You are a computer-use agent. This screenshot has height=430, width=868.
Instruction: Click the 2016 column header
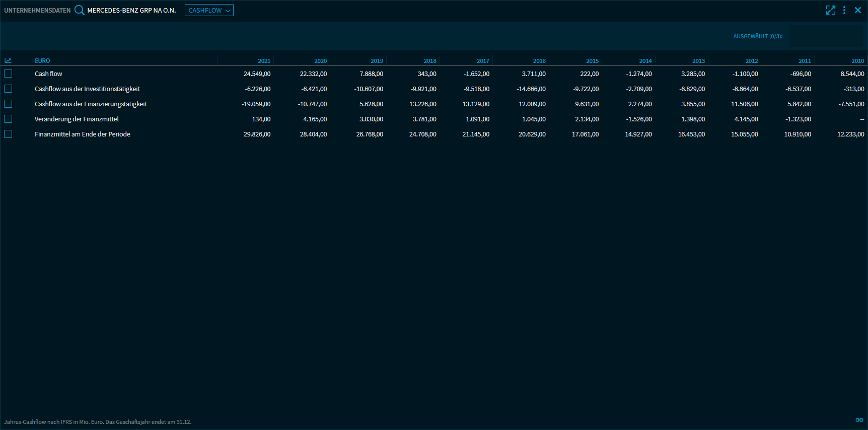[x=539, y=61]
